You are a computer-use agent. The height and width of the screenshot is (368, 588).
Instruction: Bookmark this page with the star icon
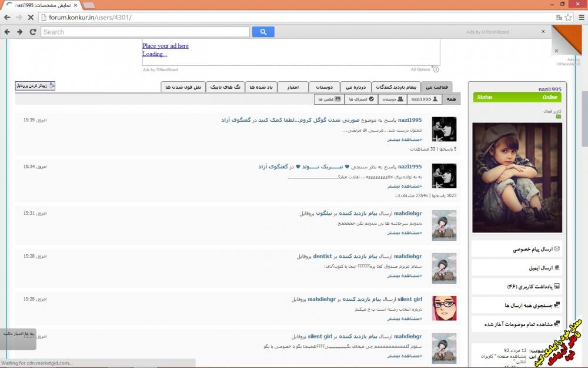coord(569,17)
